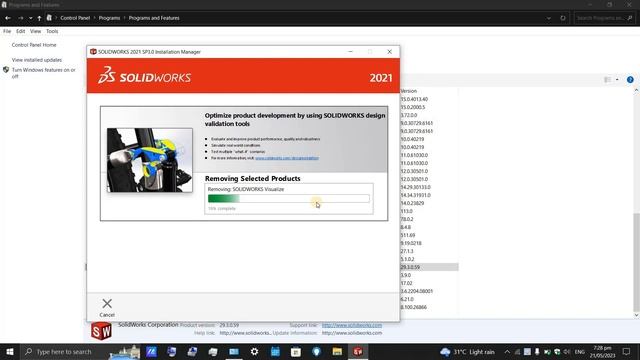Go up one level arrow
Viewport: 640px width, 360px height.
coord(39,18)
